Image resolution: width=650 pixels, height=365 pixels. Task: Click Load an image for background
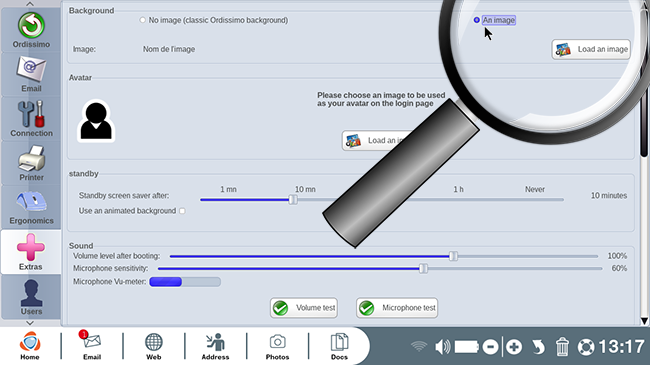point(591,49)
